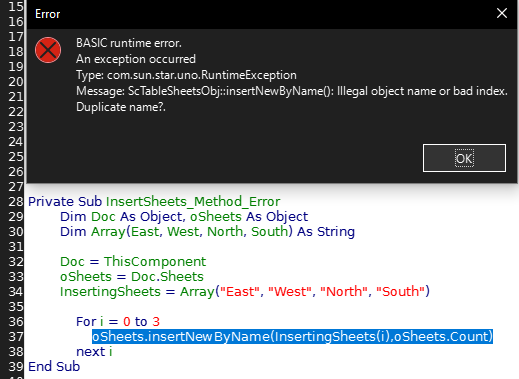Click the 'End Sub' line

coord(54,367)
